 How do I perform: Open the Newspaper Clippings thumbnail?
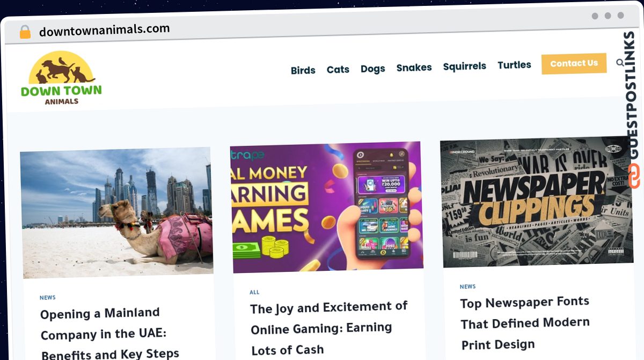click(x=537, y=201)
